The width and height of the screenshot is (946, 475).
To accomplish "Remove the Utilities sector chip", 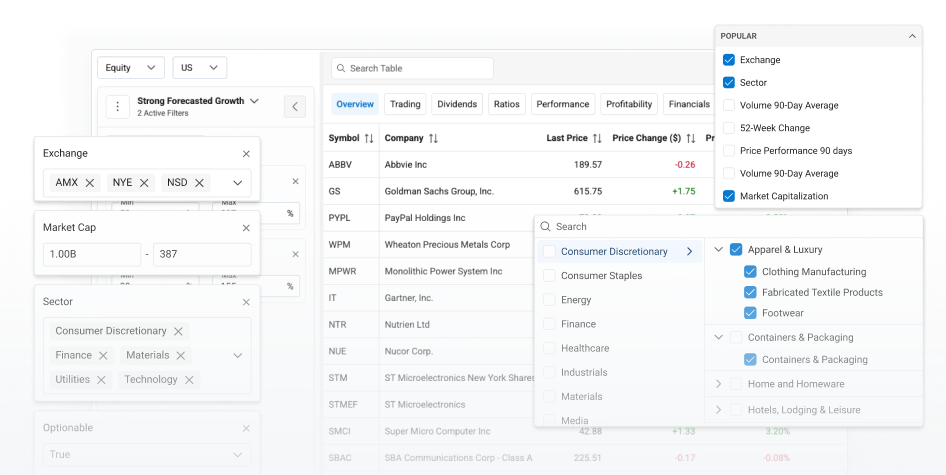I will [x=101, y=380].
